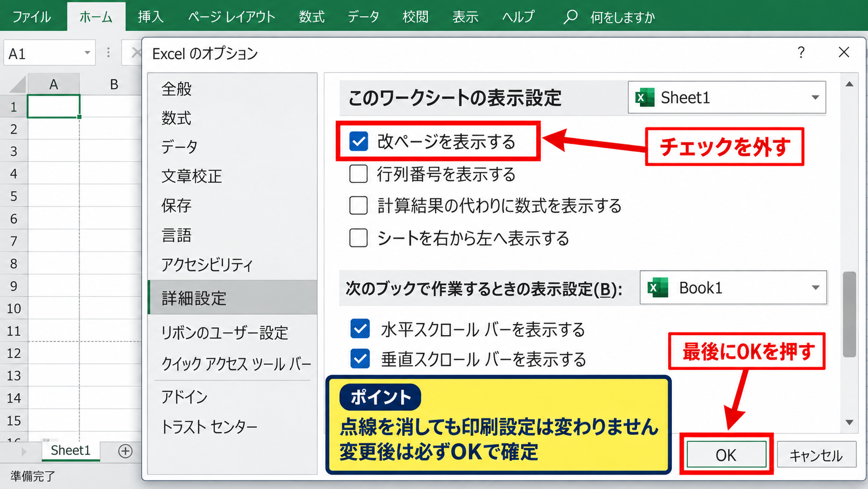The image size is (868, 489).
Task: Click the three-dot handle beside the Name Box
Action: click(x=108, y=52)
